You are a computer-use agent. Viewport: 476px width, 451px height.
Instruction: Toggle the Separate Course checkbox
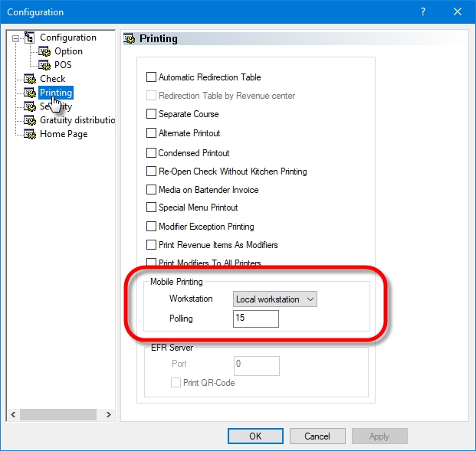pyautogui.click(x=151, y=114)
